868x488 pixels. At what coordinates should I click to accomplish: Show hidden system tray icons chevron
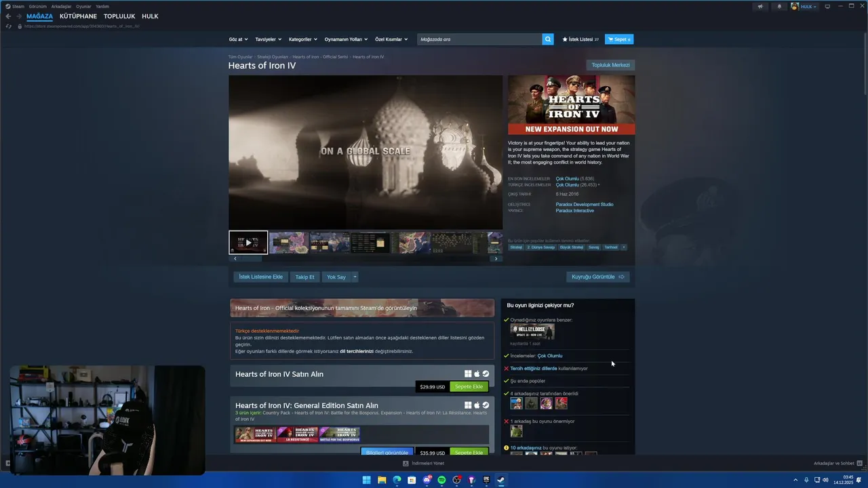tap(795, 480)
